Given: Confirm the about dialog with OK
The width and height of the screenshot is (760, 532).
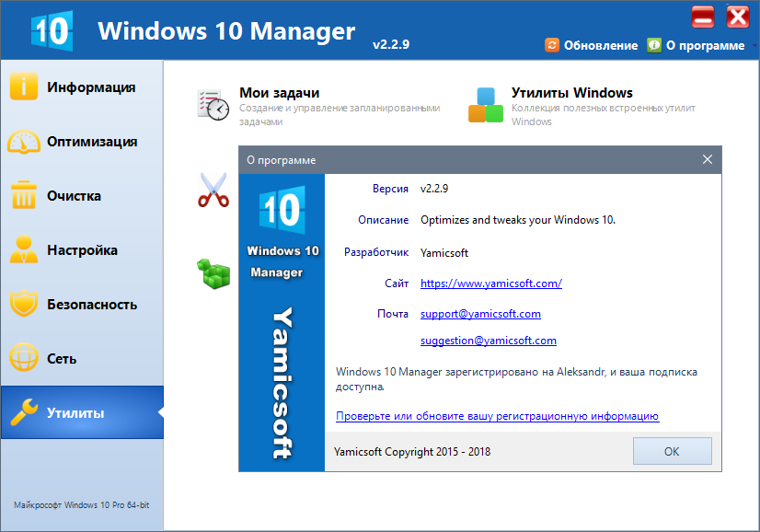Looking at the screenshot, I should point(673,451).
